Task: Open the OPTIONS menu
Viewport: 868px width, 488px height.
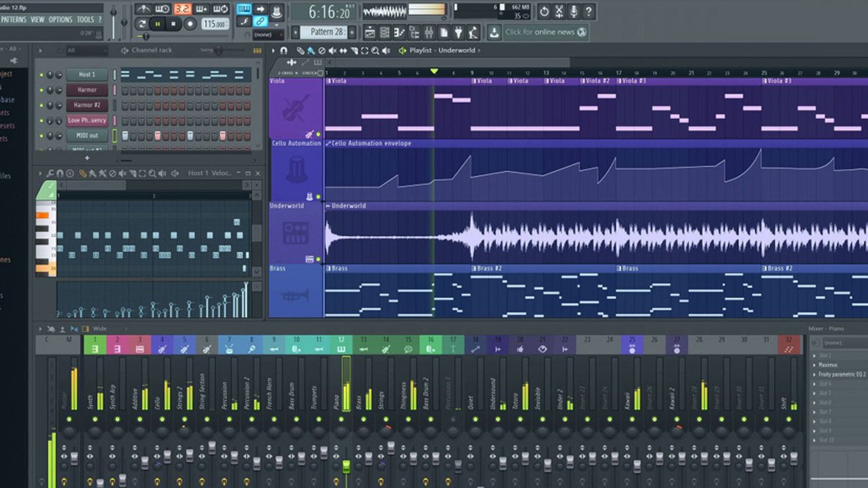Action: click(x=60, y=20)
